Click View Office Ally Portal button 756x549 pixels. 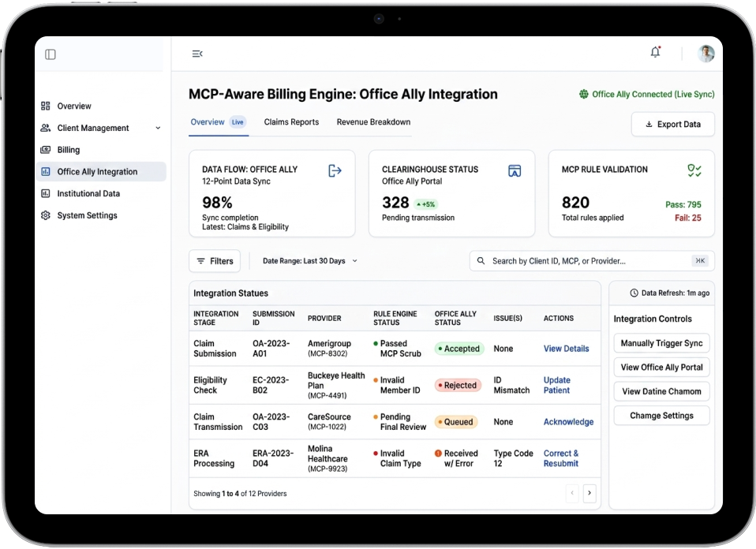(x=661, y=368)
